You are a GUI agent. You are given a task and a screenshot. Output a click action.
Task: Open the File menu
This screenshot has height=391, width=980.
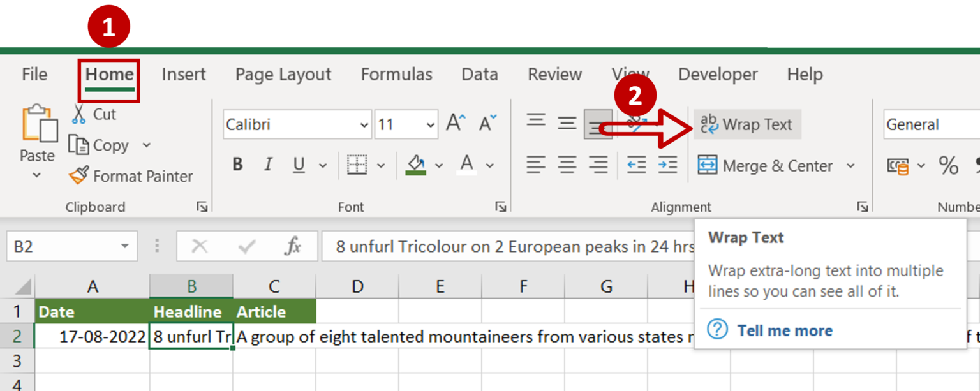pyautogui.click(x=34, y=74)
